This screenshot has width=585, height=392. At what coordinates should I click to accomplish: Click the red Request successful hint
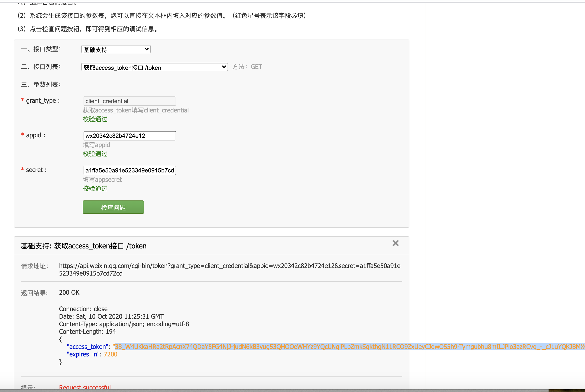85,387
